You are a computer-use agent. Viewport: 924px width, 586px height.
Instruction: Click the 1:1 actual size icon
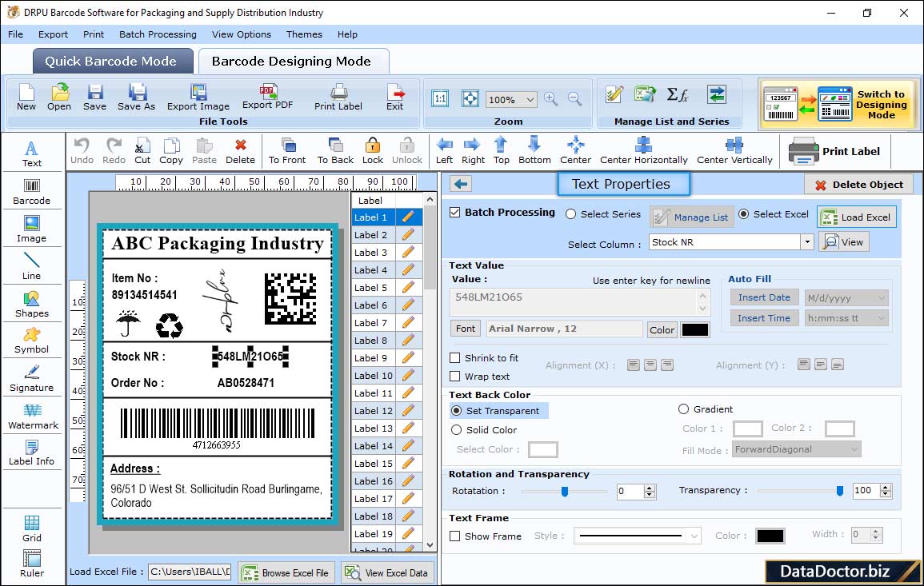[x=440, y=99]
